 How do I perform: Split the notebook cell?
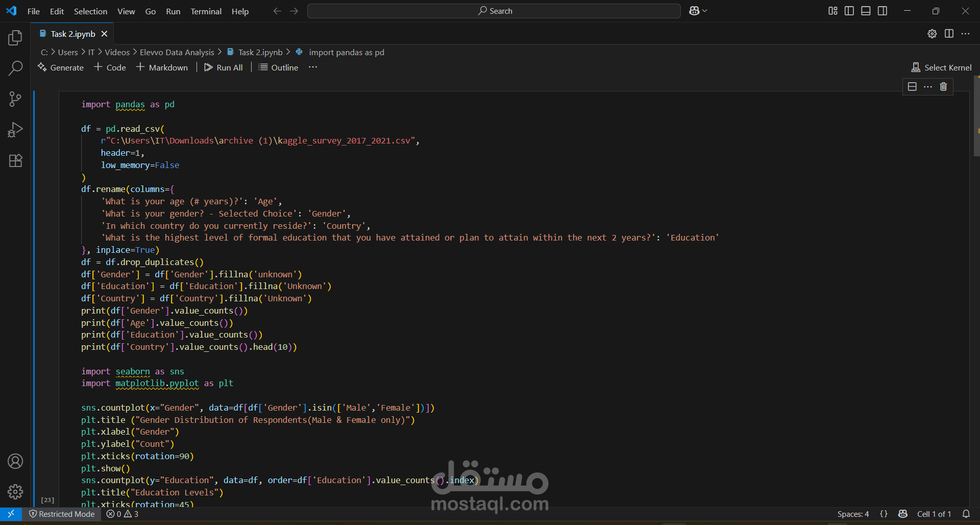tap(912, 87)
